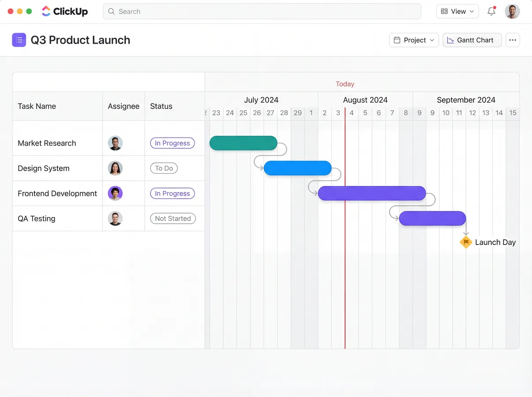Select the Launch Day milestone marker
532x397 pixels.
(466, 242)
